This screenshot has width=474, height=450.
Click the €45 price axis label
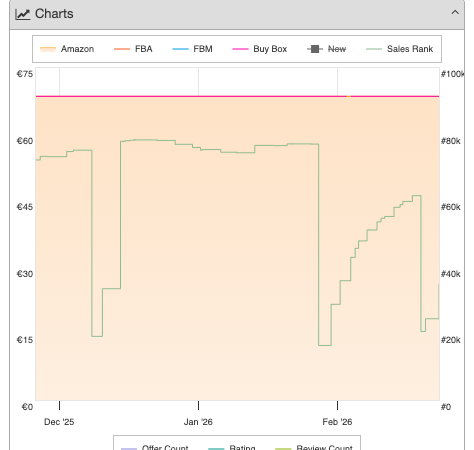(25, 207)
